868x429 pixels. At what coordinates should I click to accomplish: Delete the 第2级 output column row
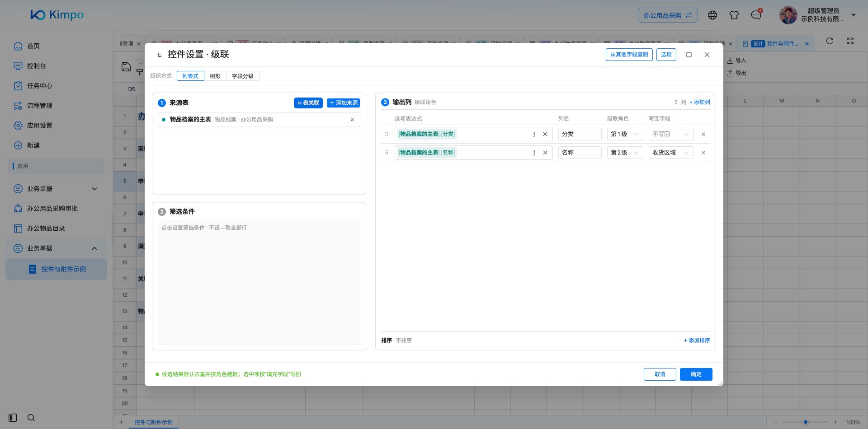[703, 153]
